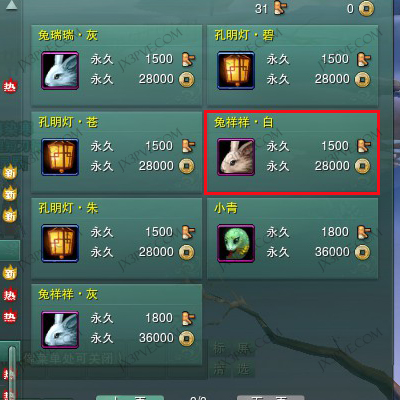
Task: Click the 1800 price for 小青
Action: pos(335,232)
